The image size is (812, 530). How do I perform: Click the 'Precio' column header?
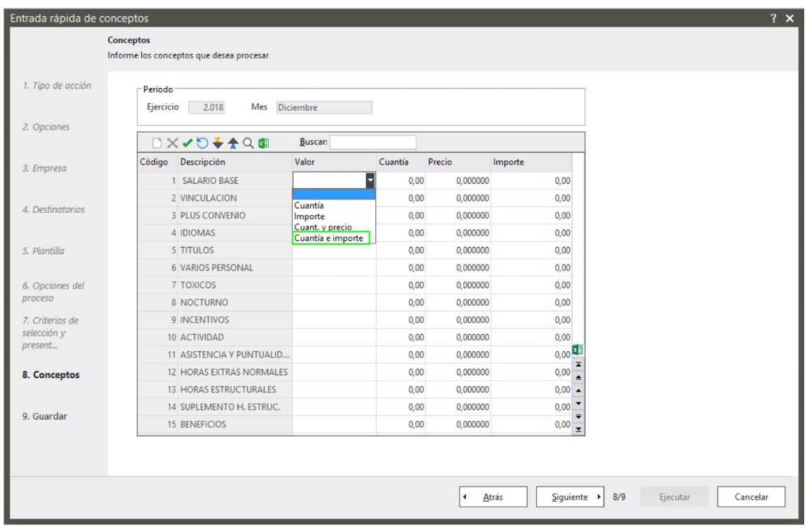[x=458, y=162]
